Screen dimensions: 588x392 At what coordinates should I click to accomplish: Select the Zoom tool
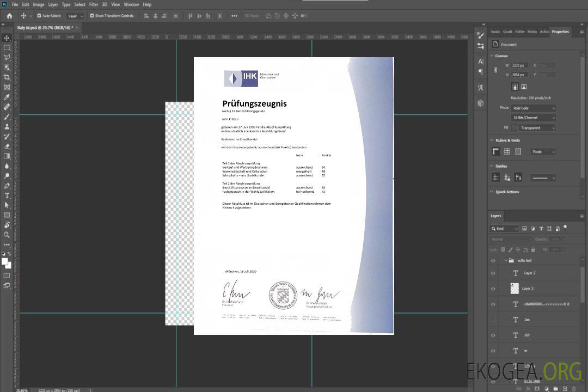7,235
